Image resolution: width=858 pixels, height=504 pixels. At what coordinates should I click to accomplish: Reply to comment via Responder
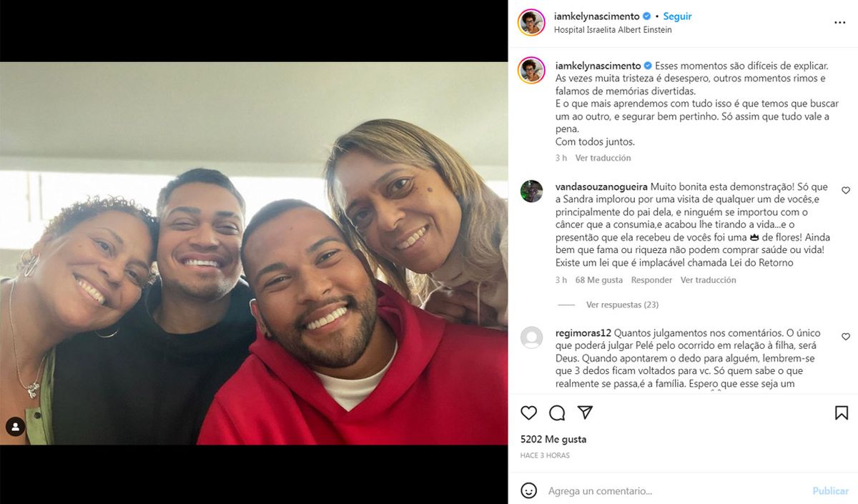click(651, 280)
